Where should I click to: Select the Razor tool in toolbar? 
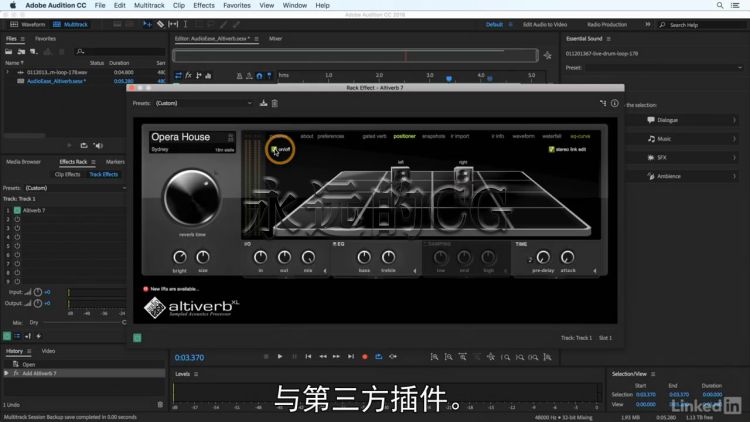click(x=160, y=24)
